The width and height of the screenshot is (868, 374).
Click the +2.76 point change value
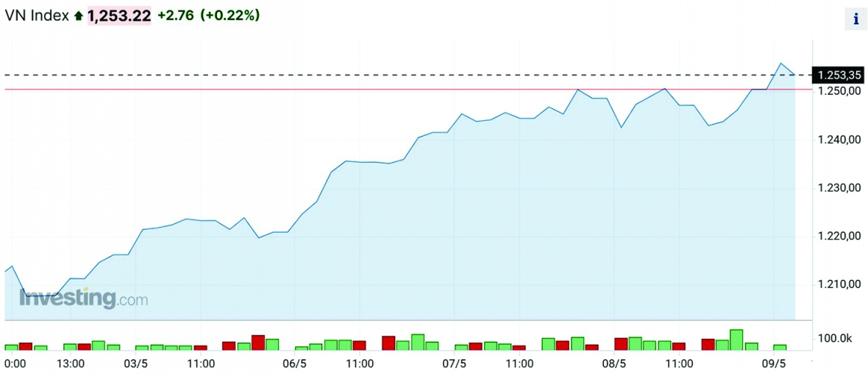tap(176, 15)
